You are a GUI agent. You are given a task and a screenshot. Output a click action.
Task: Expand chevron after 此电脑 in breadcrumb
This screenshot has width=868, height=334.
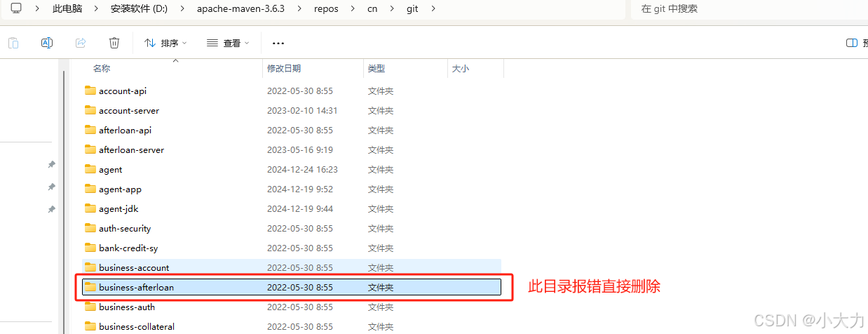(x=97, y=8)
